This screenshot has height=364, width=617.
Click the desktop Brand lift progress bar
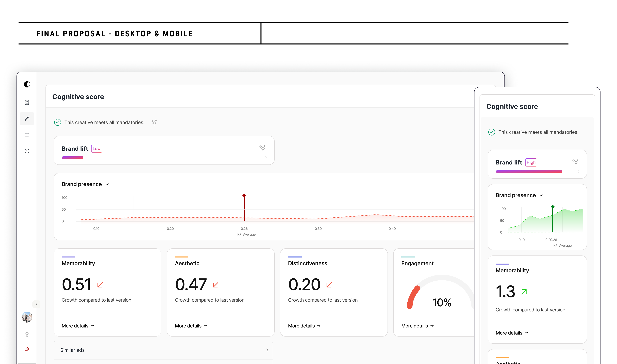click(x=164, y=158)
